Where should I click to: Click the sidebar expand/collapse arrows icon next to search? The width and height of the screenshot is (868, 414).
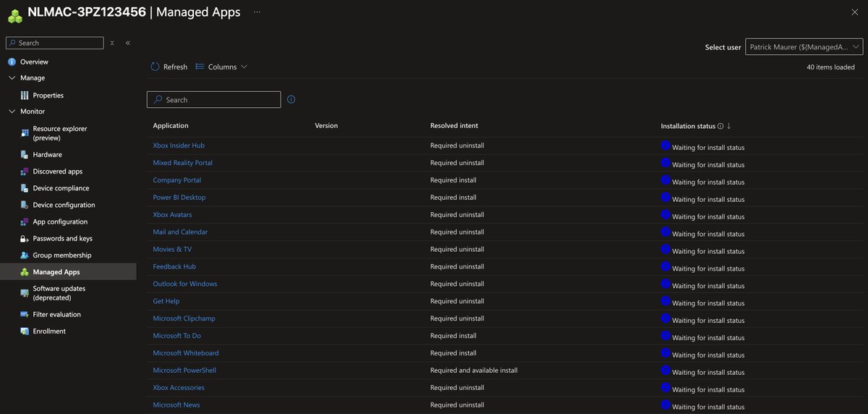pyautogui.click(x=112, y=43)
